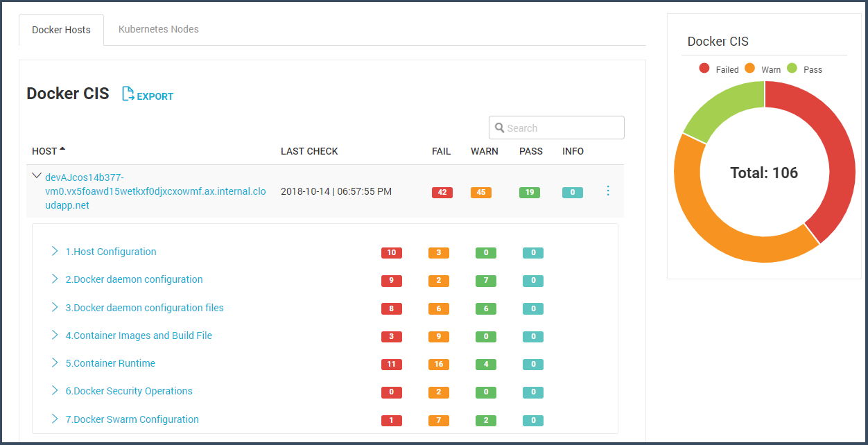Click the host's teal info badge 0
The image size is (868, 445).
[x=573, y=193]
